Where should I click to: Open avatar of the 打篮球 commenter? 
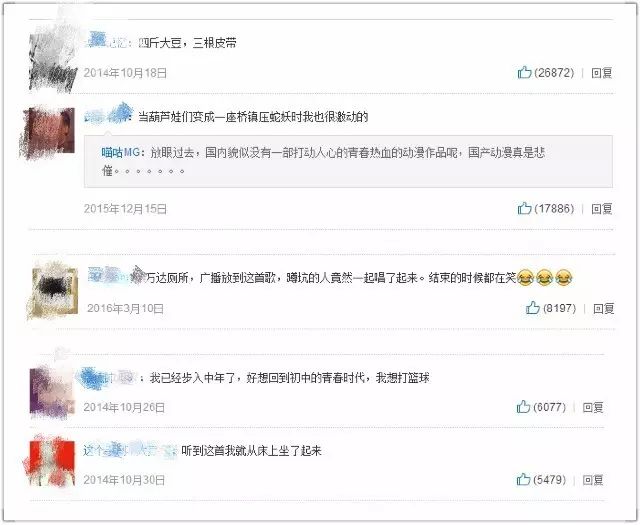point(52,393)
